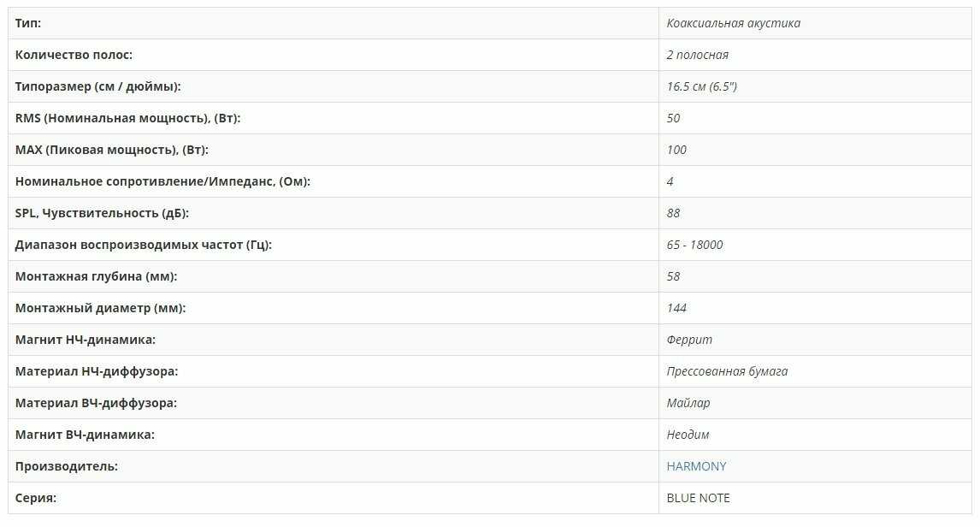The height and width of the screenshot is (527, 980).
Task: Click the "Тип:" row label
Action: [28, 23]
